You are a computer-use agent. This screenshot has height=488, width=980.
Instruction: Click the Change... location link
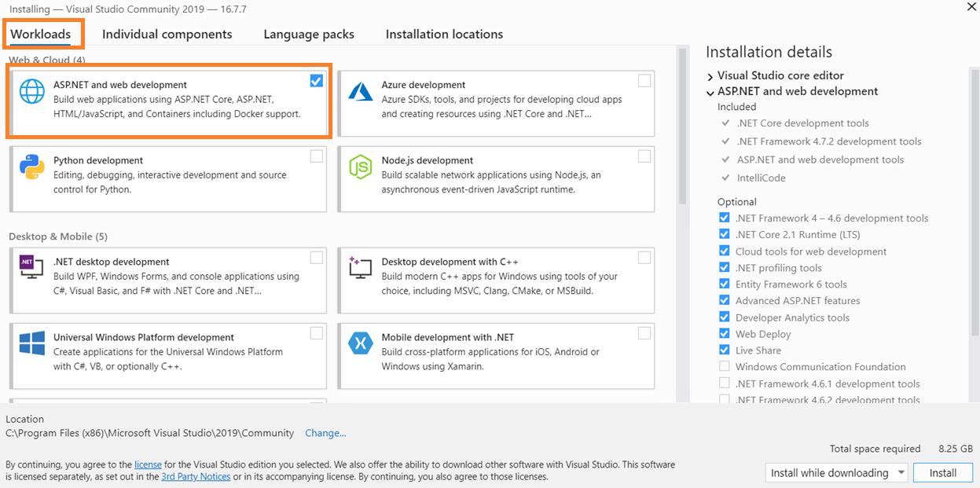pyautogui.click(x=325, y=433)
